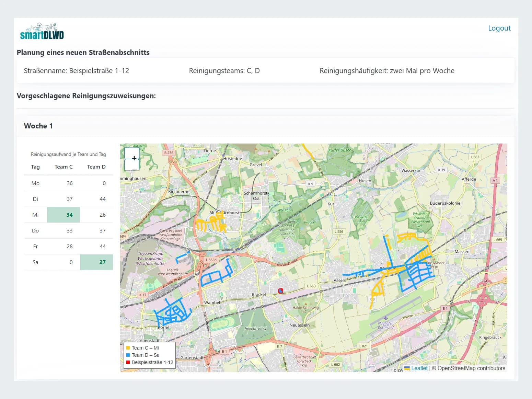Image resolution: width=532 pixels, height=399 pixels.
Task: Click Team D value 37 in Do row
Action: 103,231
